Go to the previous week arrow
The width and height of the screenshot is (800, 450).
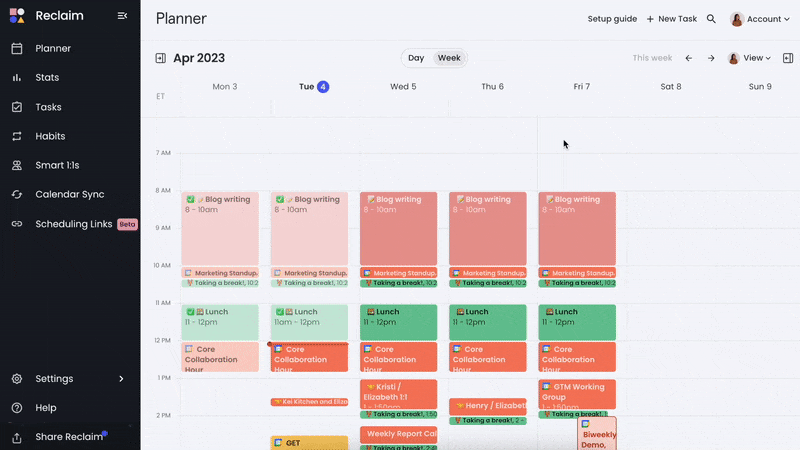(x=689, y=58)
